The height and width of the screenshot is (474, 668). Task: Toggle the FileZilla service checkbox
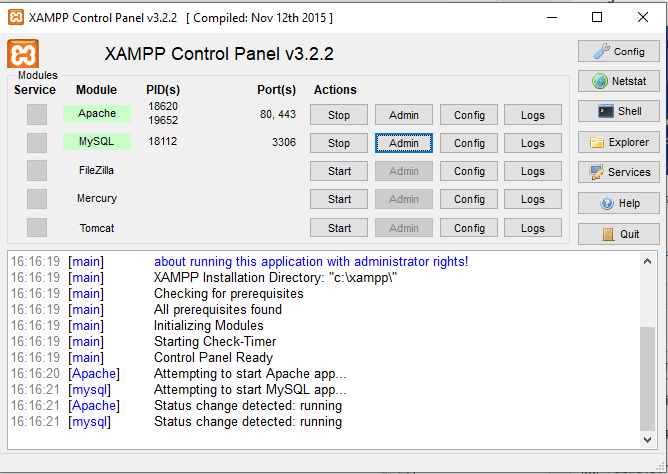(37, 171)
